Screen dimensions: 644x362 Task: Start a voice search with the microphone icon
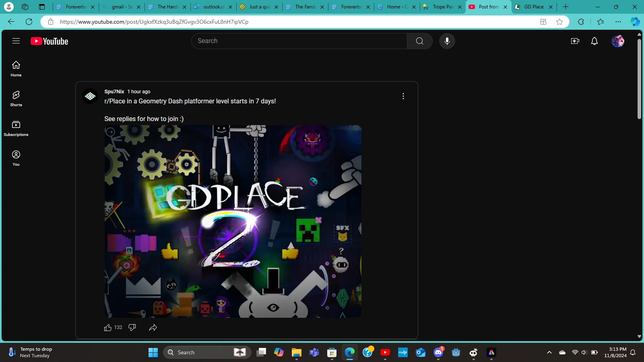coord(446,41)
